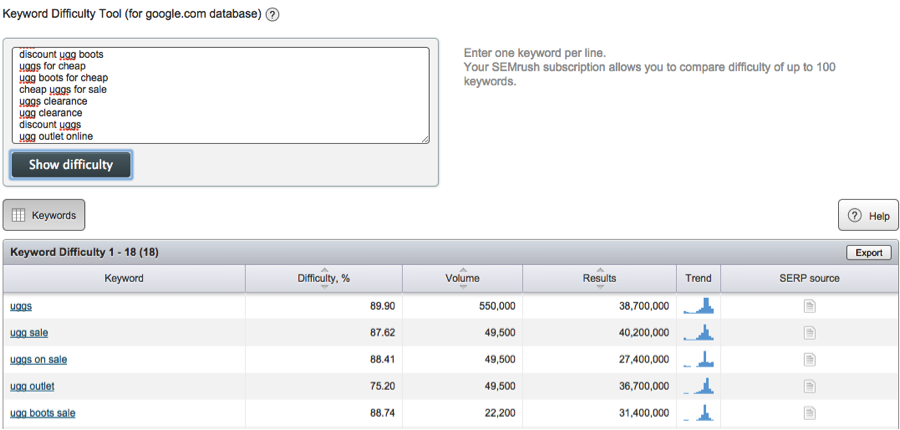Click the Show difficulty button

point(71,165)
